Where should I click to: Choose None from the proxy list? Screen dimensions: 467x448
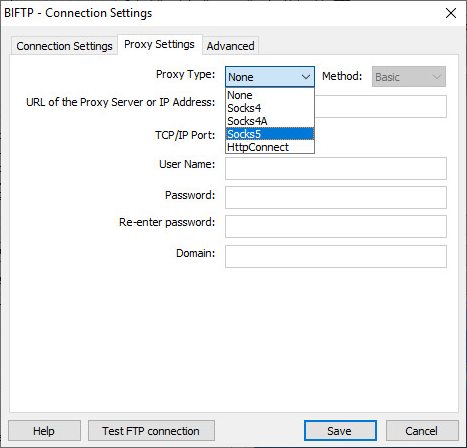270,95
